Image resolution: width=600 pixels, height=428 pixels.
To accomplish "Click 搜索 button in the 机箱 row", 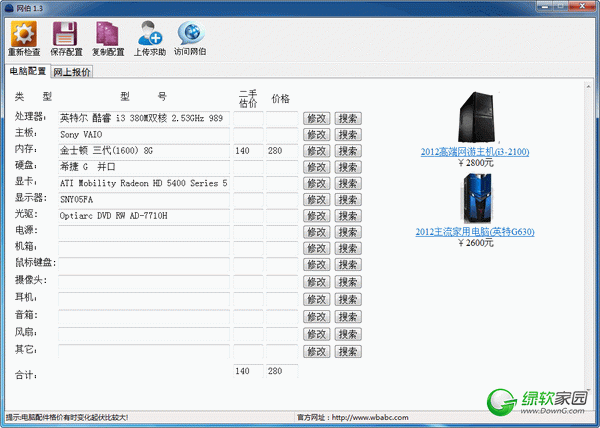I will (348, 249).
